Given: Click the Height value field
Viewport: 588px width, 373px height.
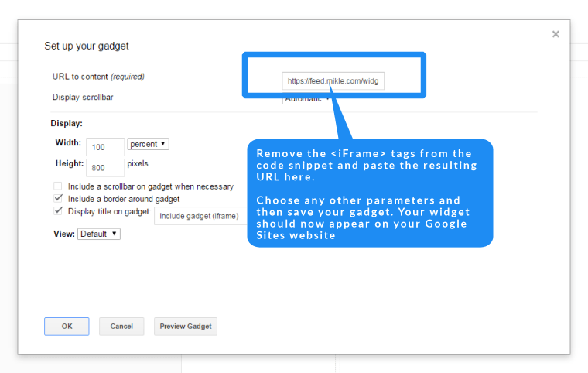Looking at the screenshot, I should coord(105,167).
